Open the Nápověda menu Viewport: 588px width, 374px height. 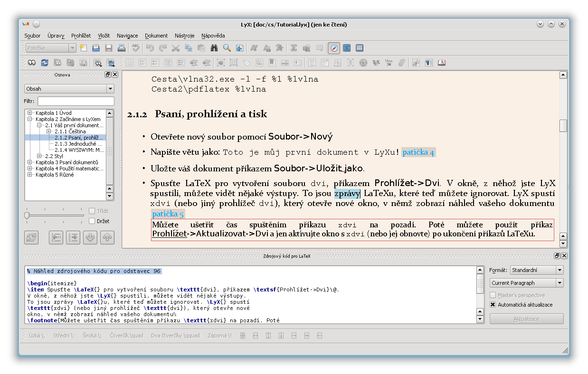(213, 36)
